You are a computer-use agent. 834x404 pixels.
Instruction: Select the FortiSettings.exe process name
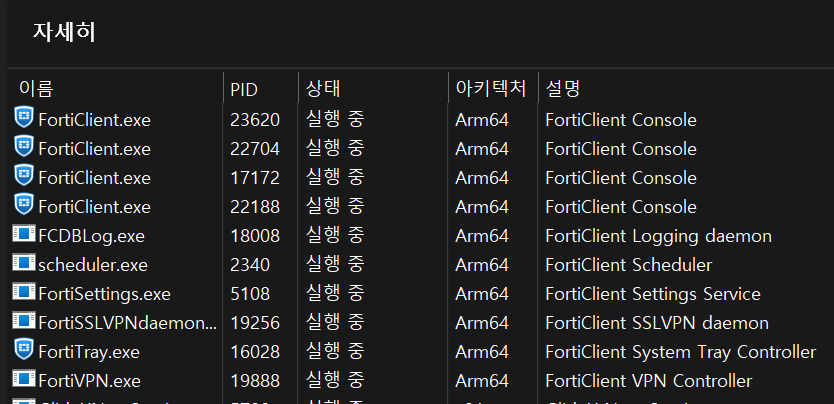point(104,294)
